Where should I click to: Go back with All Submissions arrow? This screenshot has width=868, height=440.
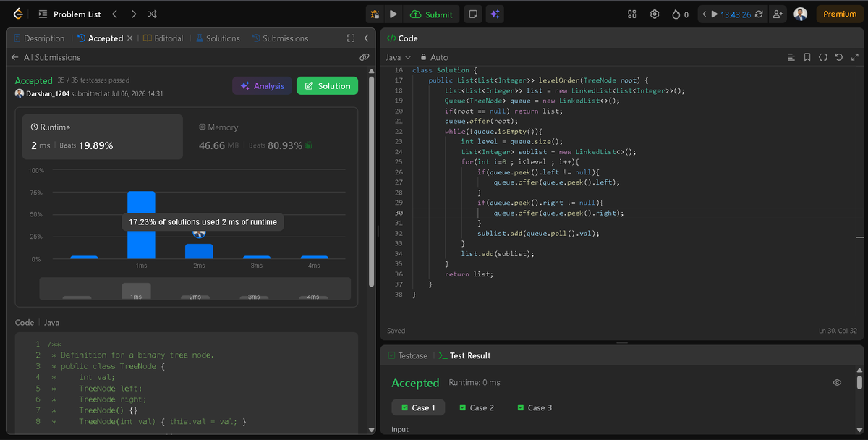(15, 57)
